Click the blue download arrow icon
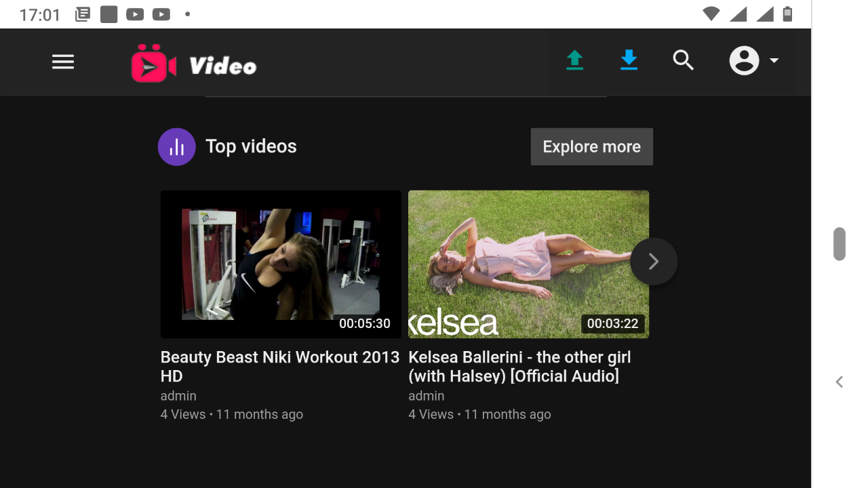This screenshot has height=488, width=868. click(629, 61)
